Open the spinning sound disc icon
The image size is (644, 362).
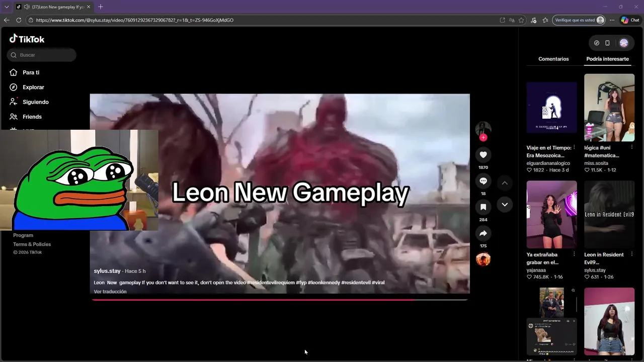483,259
